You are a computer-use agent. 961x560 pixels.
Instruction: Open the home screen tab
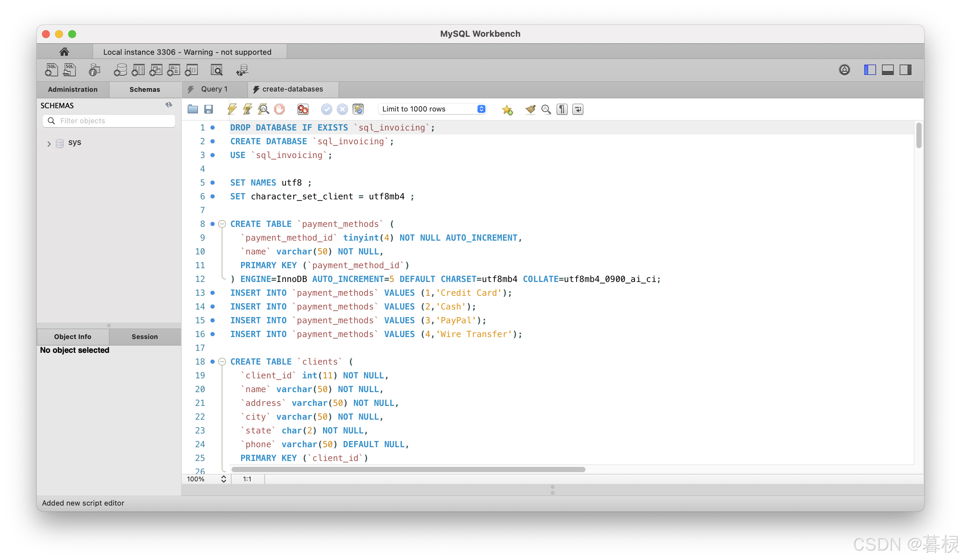(x=64, y=51)
